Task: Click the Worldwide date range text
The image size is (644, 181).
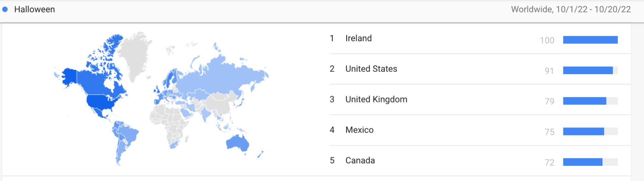Action: [571, 9]
